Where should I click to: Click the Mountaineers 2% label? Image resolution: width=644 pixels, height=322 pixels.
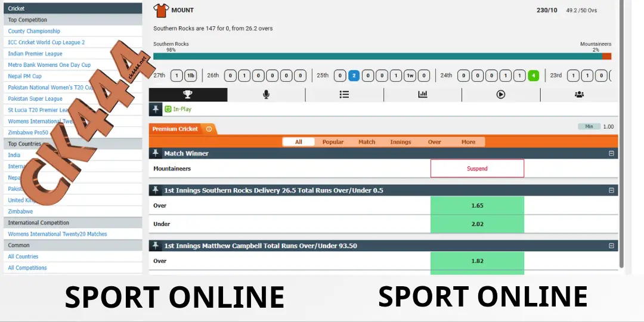596,47
